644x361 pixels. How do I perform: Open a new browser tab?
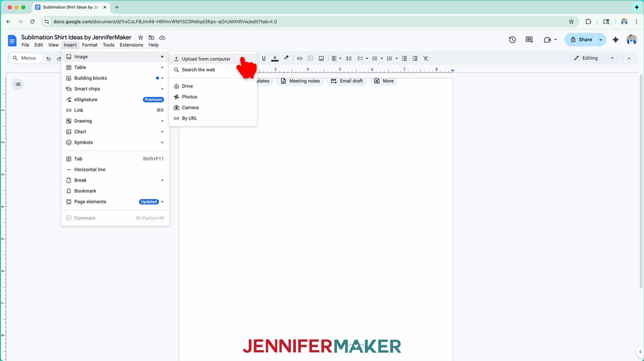tap(117, 7)
